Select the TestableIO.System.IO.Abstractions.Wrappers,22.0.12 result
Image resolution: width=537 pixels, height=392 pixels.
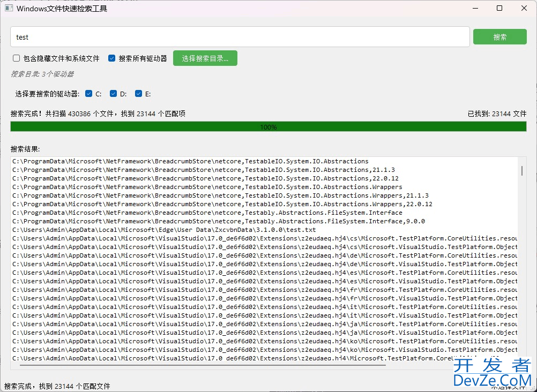tap(222, 204)
